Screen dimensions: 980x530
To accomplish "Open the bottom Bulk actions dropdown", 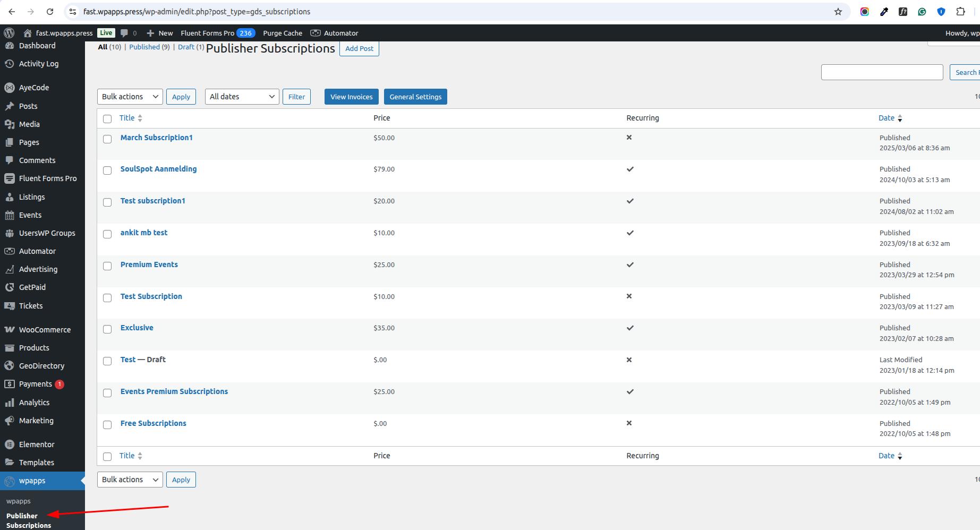I will point(130,480).
